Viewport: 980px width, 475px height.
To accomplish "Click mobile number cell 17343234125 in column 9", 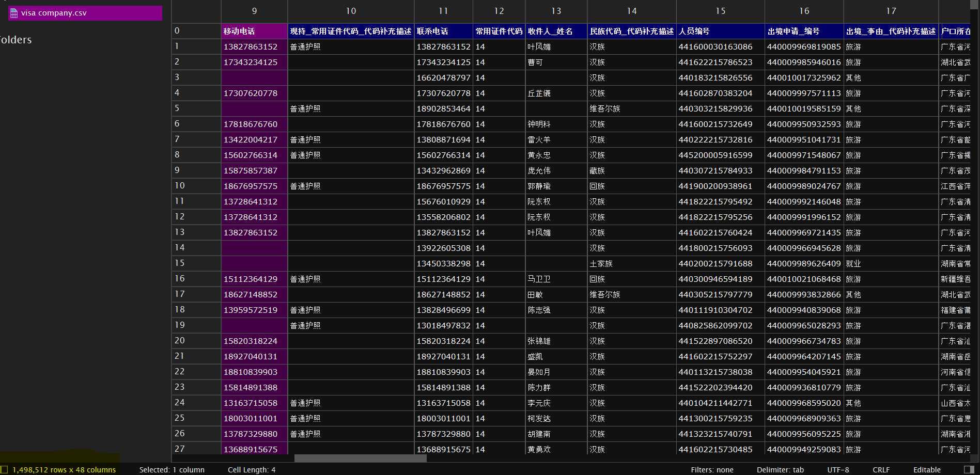I will (254, 62).
